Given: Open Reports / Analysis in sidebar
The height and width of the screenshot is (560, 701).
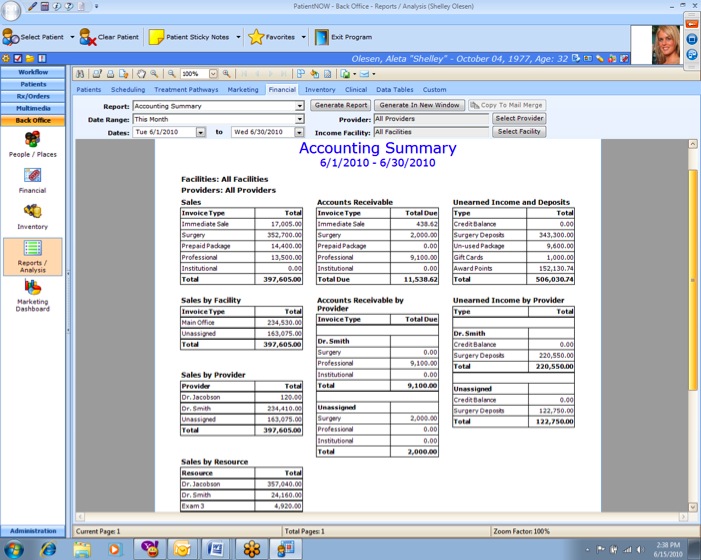Looking at the screenshot, I should (x=33, y=257).
